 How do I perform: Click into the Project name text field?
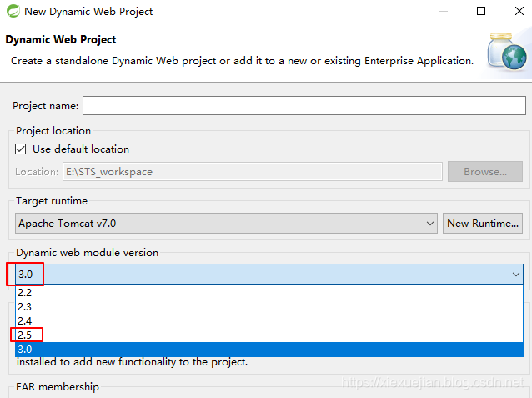tap(304, 106)
